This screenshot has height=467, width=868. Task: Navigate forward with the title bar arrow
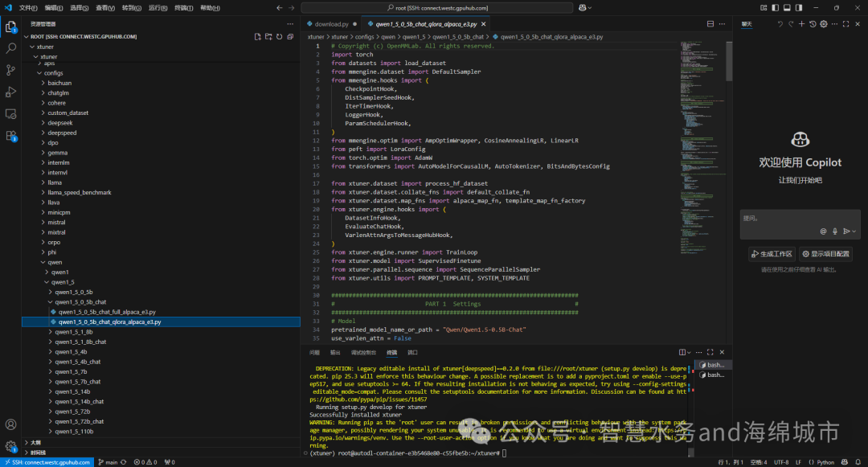[x=292, y=8]
